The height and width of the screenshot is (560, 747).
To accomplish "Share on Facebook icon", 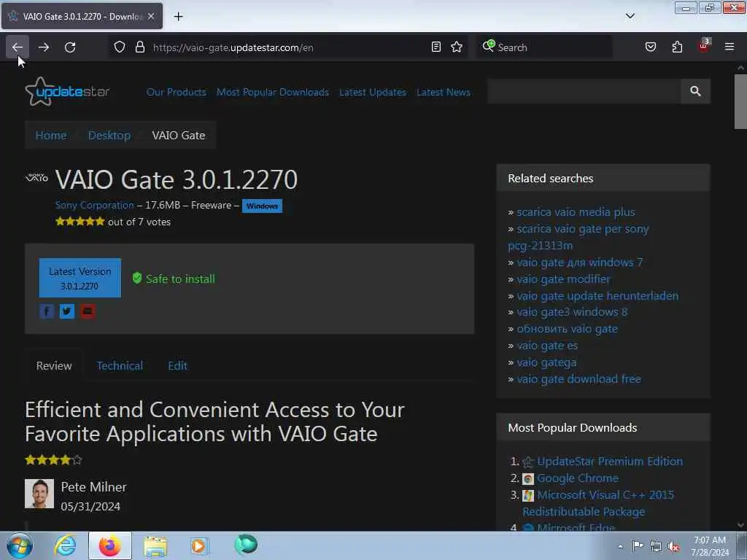I will (46, 311).
